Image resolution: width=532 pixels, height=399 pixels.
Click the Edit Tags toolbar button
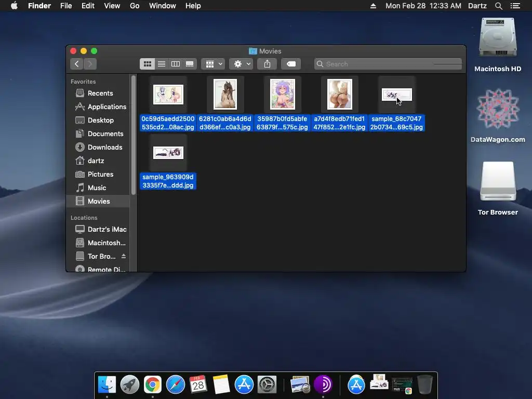pyautogui.click(x=291, y=64)
